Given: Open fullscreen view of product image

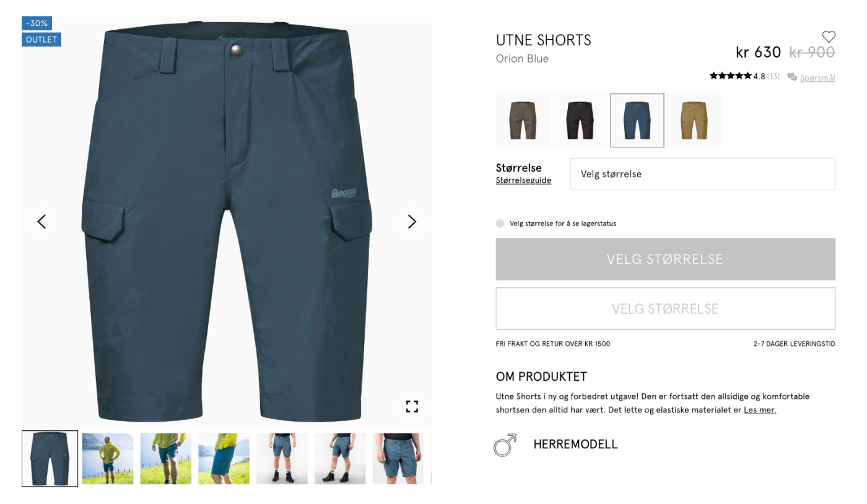Looking at the screenshot, I should point(412,406).
